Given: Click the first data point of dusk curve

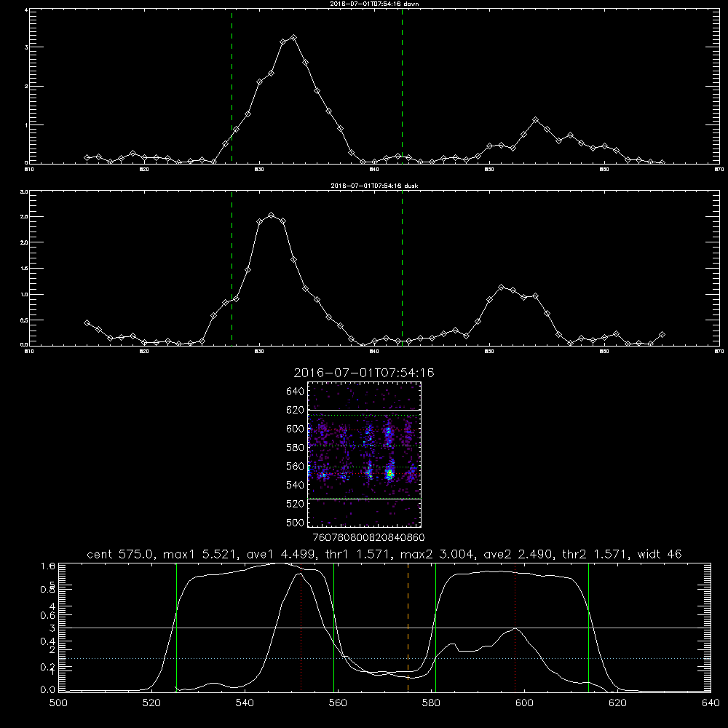Looking at the screenshot, I should click(x=87, y=323).
